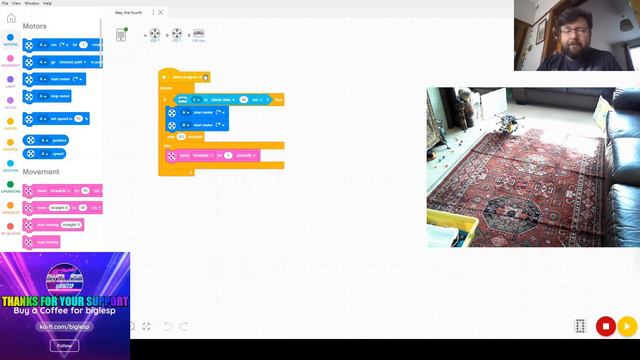
Task: Open port dropdown on first start motor block
Action: pyautogui.click(x=185, y=112)
